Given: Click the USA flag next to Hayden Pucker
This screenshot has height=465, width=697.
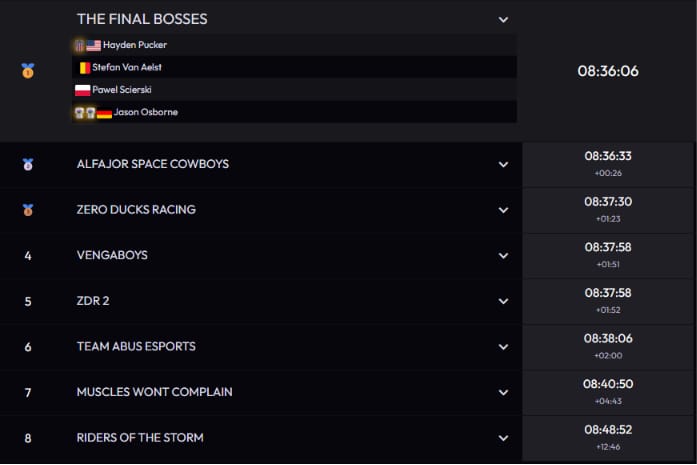Looking at the screenshot, I should pyautogui.click(x=93, y=45).
